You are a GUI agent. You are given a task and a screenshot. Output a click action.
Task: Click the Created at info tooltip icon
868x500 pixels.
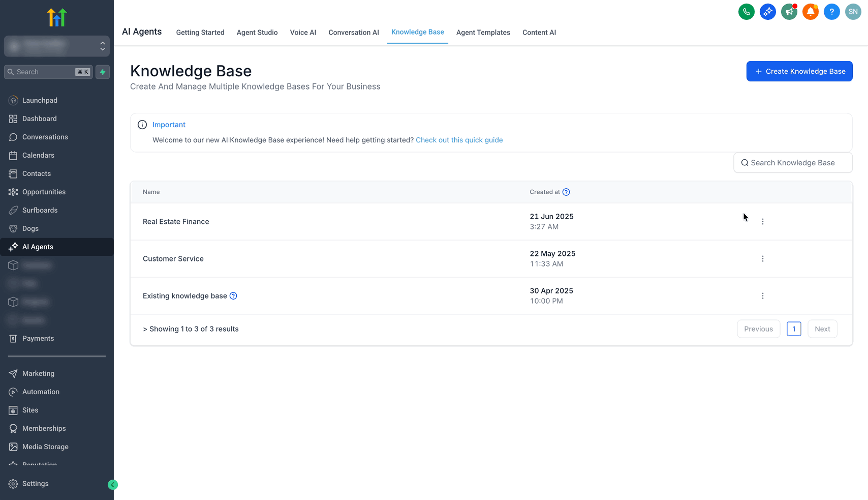(x=566, y=192)
